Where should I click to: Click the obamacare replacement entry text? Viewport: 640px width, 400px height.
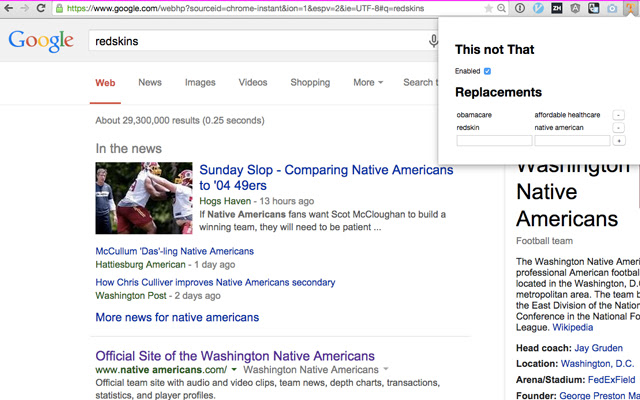[x=474, y=115]
